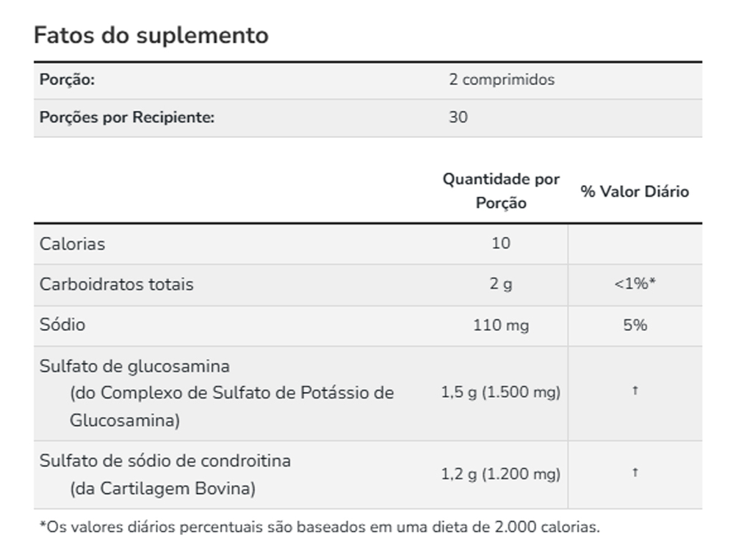The image size is (736, 560).
Task: Click the "5%" sodium daily value
Action: click(635, 325)
